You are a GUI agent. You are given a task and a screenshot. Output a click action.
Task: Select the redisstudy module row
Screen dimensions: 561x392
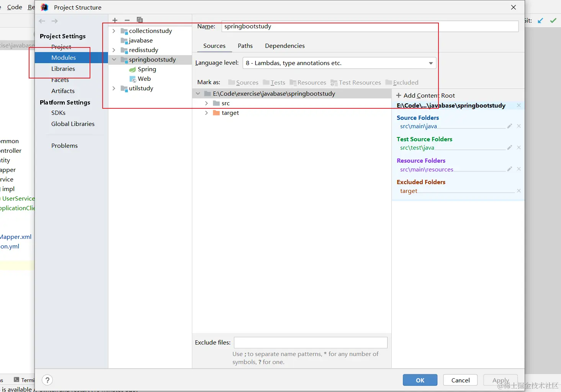click(150, 50)
